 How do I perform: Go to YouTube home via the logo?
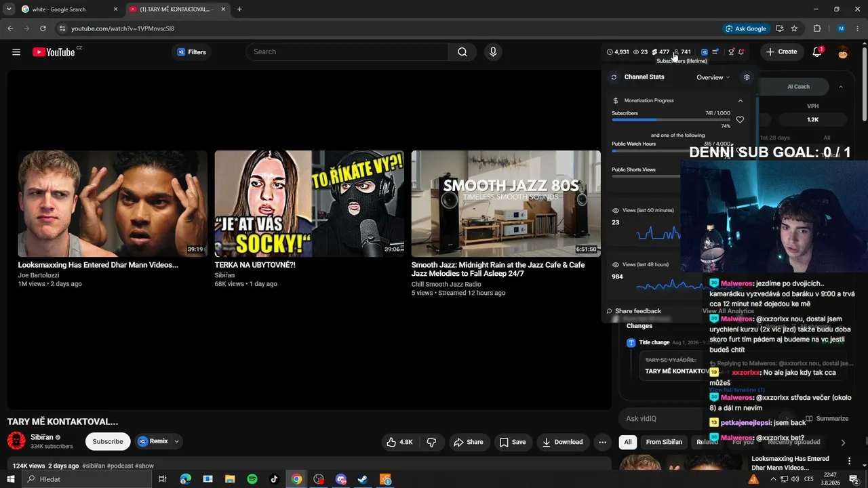(54, 52)
